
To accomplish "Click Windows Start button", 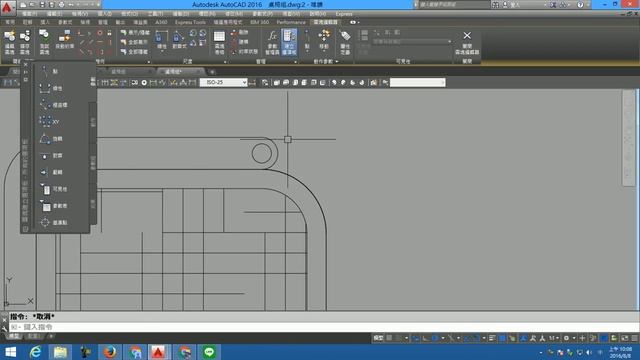I will (10, 352).
